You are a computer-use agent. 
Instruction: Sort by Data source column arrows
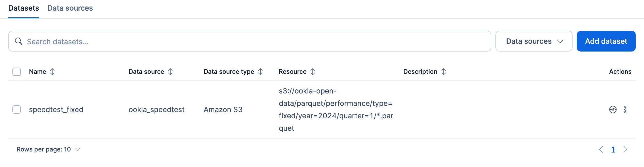(x=170, y=72)
